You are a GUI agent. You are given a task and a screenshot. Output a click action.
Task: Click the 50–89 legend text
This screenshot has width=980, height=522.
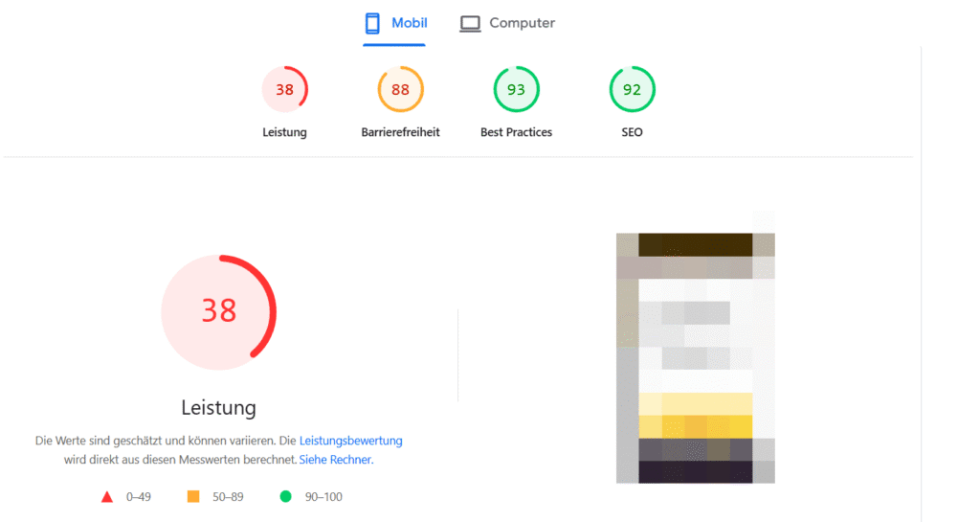point(228,497)
